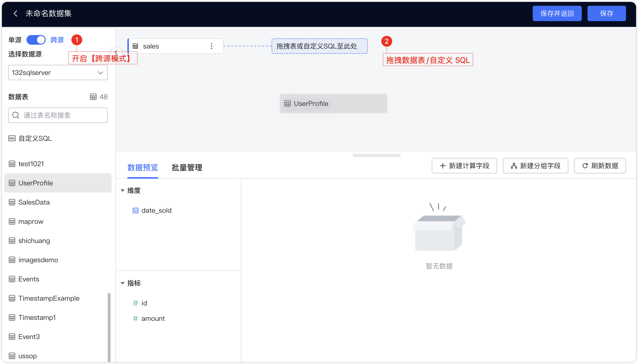Click the 刷新数据 button
Viewport: 638px width, 364px height.
600,166
